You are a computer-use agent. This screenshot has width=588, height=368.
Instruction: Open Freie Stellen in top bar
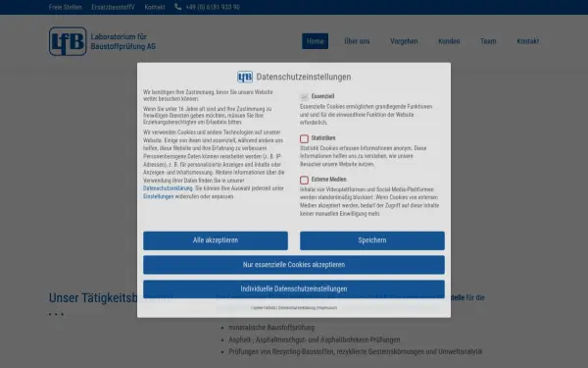(66, 7)
